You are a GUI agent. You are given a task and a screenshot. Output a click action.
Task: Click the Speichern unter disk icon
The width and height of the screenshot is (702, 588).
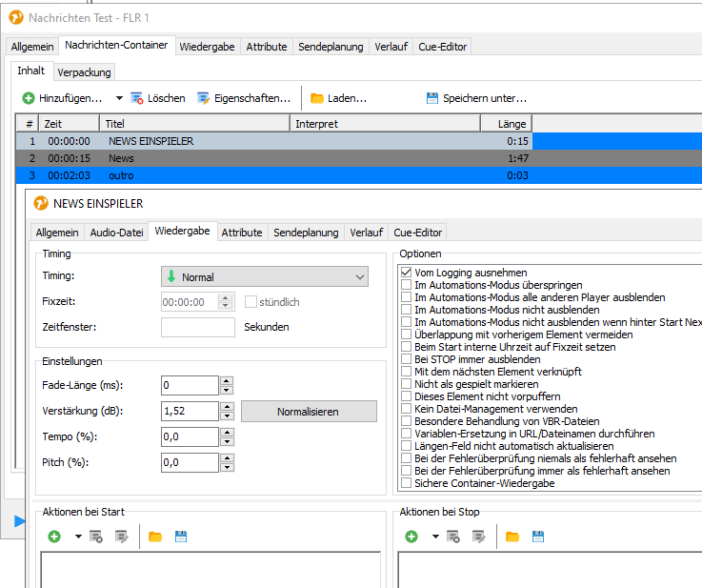point(432,98)
